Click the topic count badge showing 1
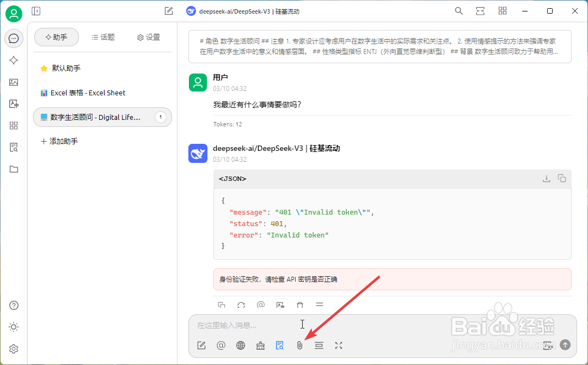Viewport: 588px width, 365px height. pyautogui.click(x=161, y=117)
